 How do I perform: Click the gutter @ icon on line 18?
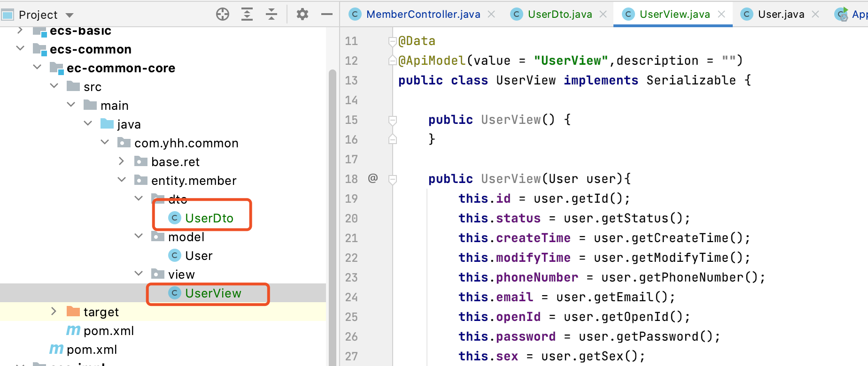point(373,178)
